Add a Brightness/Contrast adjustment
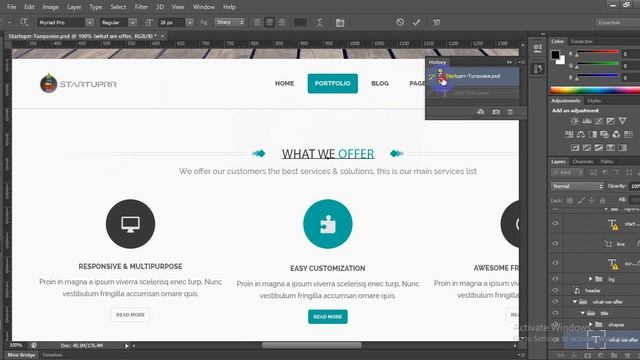640x360 pixels. pyautogui.click(x=574, y=121)
